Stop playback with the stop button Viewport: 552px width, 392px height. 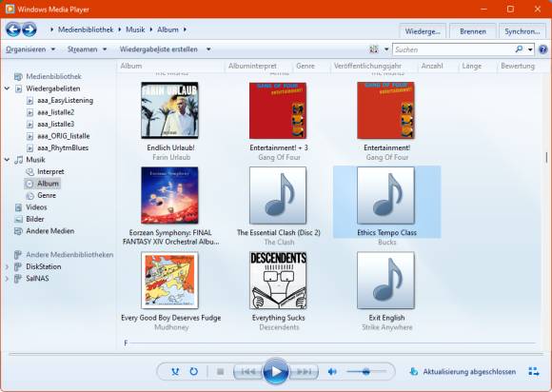(x=221, y=371)
